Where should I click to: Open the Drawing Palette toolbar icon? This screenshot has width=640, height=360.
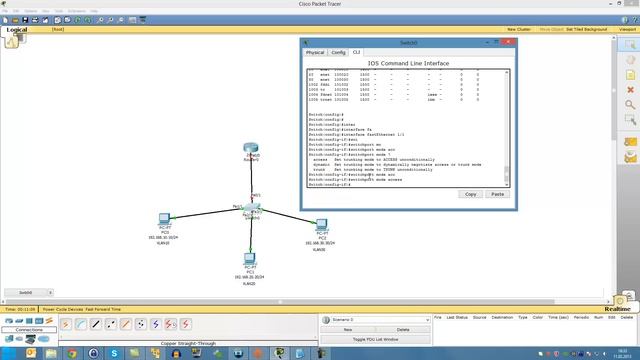(x=132, y=20)
